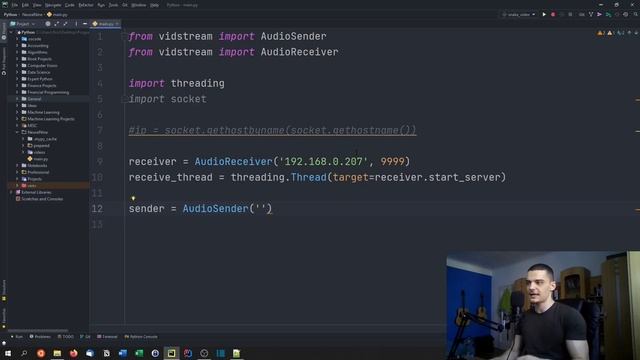Collapse the Python root project node

click(x=11, y=32)
